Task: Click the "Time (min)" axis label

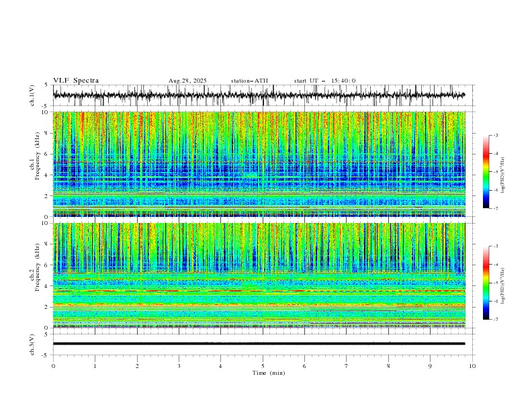Action: 269,373
